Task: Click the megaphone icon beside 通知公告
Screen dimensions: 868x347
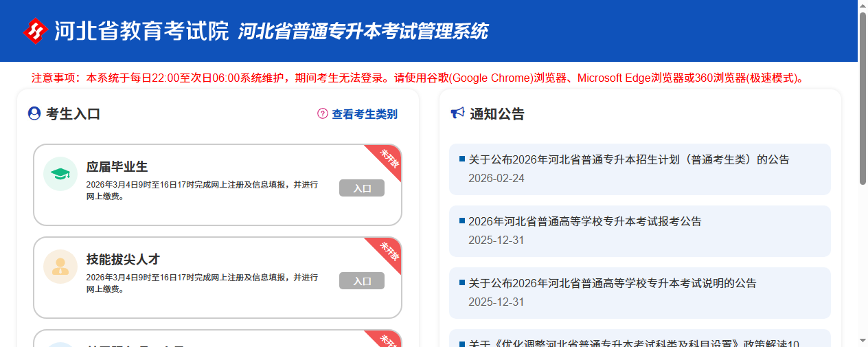Action: click(x=457, y=113)
